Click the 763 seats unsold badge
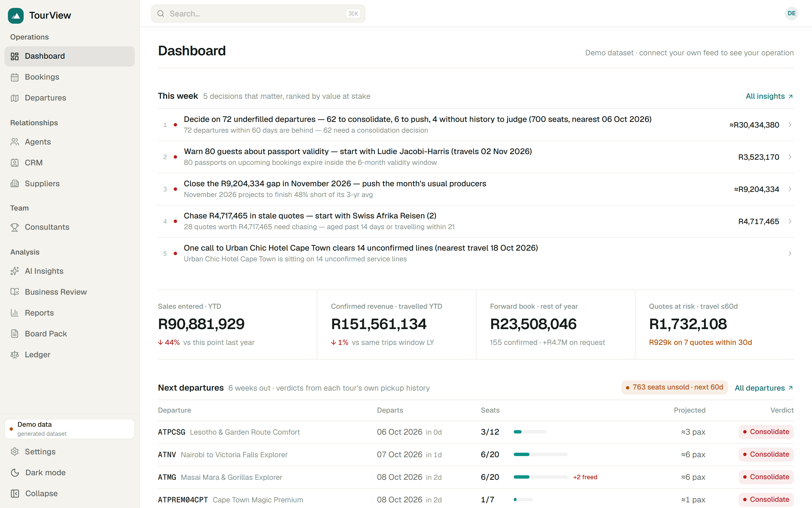 (x=674, y=387)
